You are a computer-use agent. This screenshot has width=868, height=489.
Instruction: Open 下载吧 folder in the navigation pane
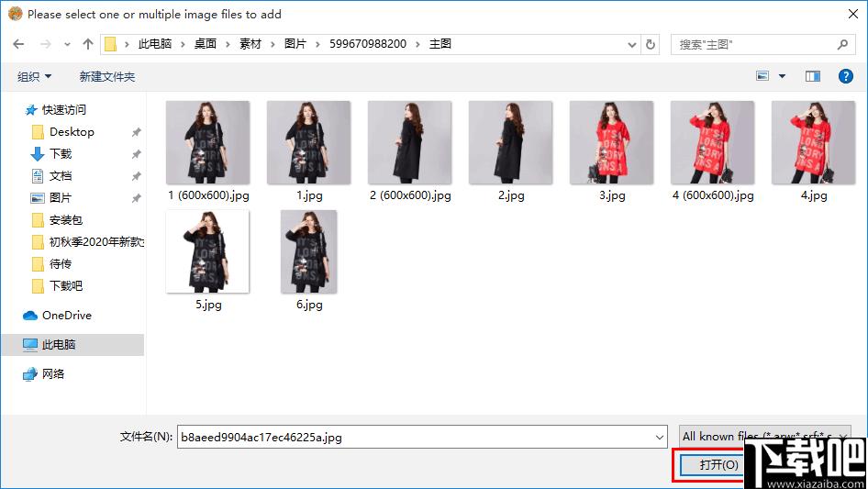coord(66,285)
